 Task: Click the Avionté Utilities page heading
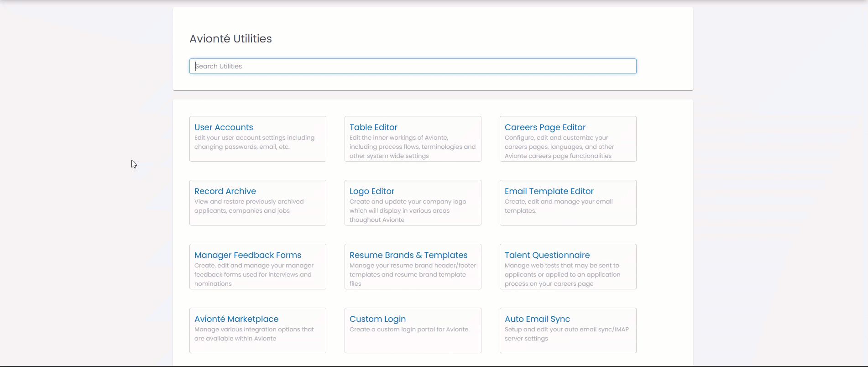point(230,39)
